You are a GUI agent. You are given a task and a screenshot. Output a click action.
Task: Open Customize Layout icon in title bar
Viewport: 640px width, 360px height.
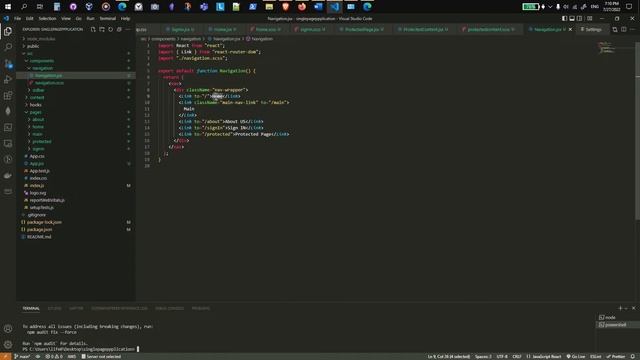click(589, 18)
